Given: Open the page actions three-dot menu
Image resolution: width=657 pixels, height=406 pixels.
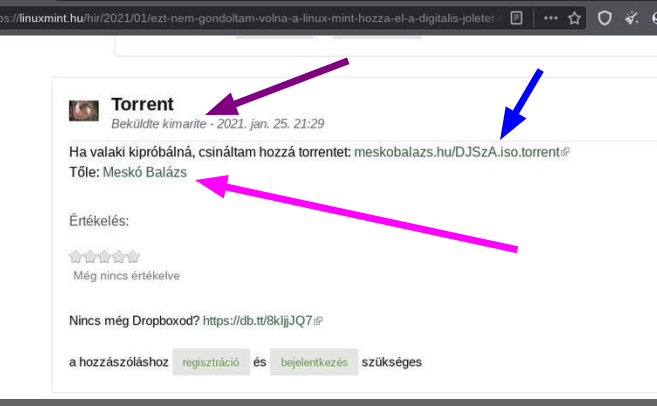Looking at the screenshot, I should [x=550, y=18].
